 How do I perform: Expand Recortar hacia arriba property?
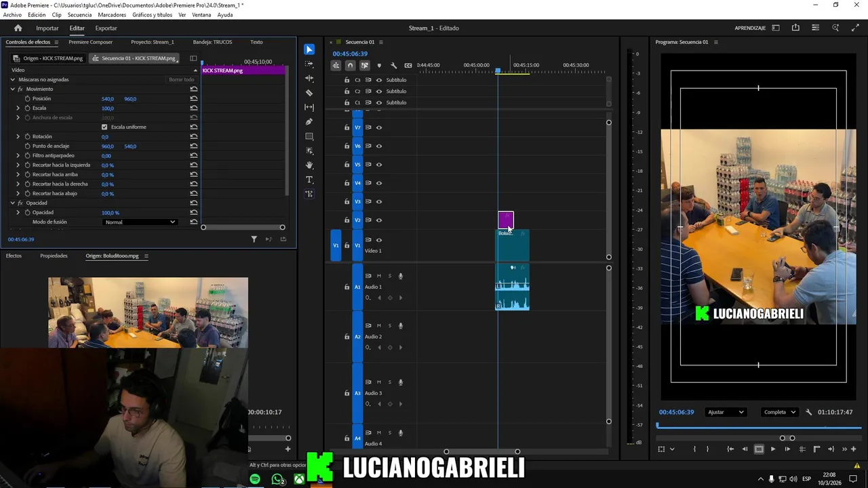click(x=18, y=175)
